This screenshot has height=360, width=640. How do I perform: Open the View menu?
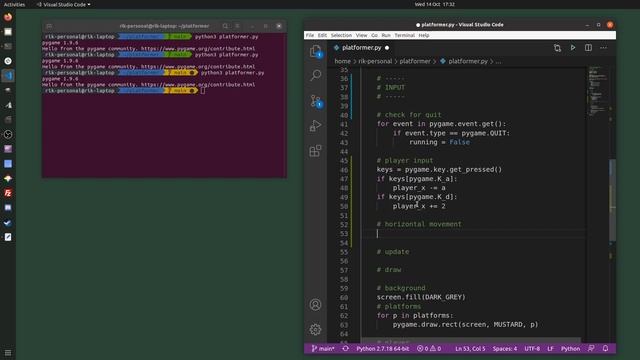coord(361,36)
